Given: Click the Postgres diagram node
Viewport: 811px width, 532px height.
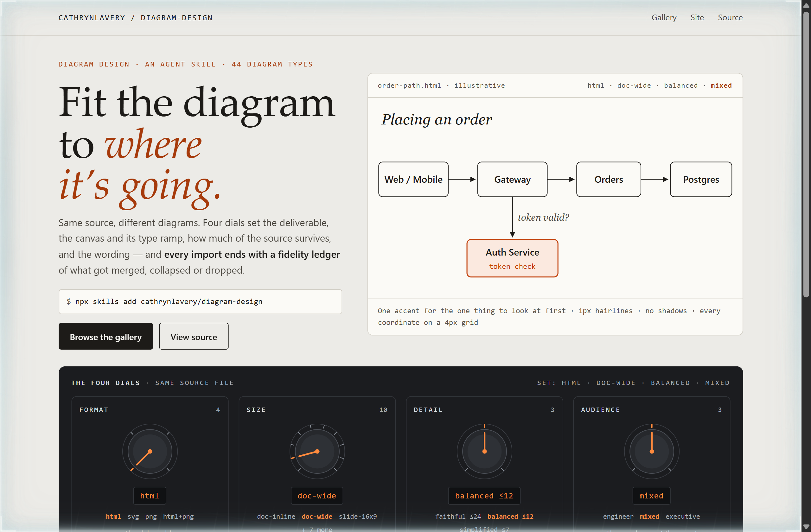Looking at the screenshot, I should [701, 179].
